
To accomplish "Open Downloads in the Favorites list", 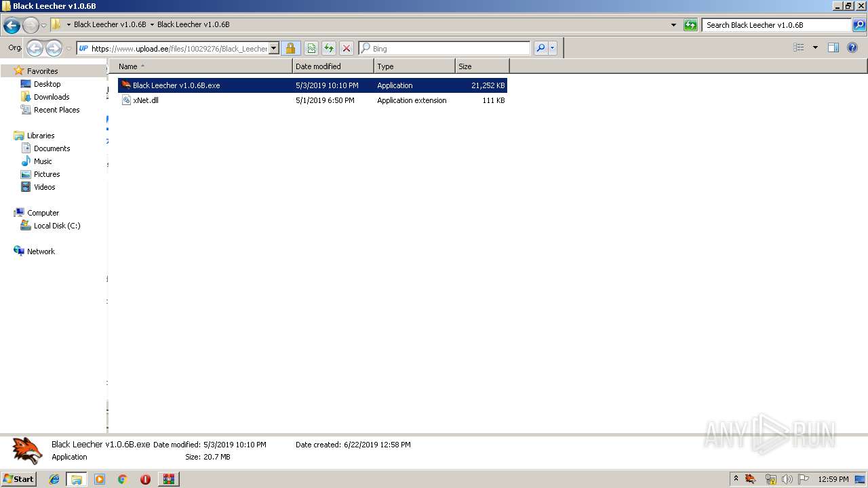I will [x=52, y=97].
